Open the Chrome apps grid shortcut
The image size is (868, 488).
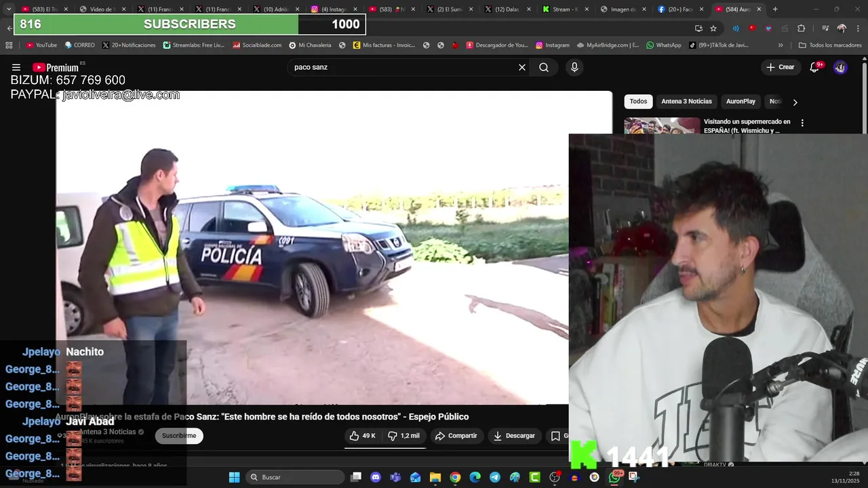tap(9, 45)
